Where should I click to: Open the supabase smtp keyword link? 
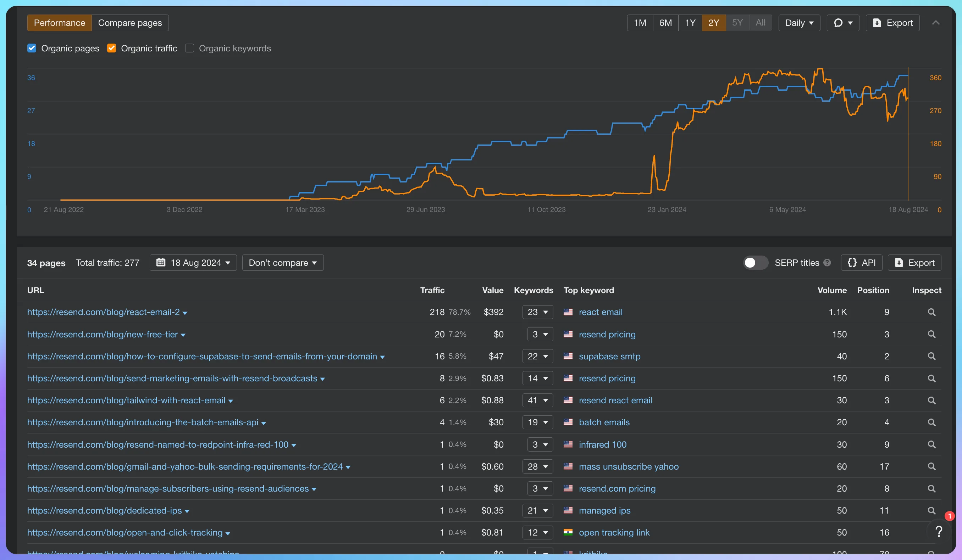coord(610,356)
